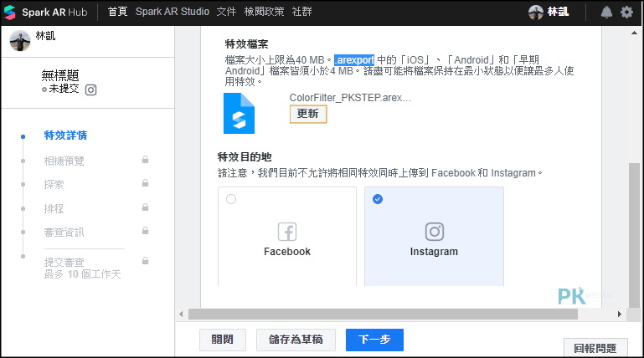Click the highlighted .arexport text
This screenshot has height=358, width=644.
pyautogui.click(x=354, y=60)
